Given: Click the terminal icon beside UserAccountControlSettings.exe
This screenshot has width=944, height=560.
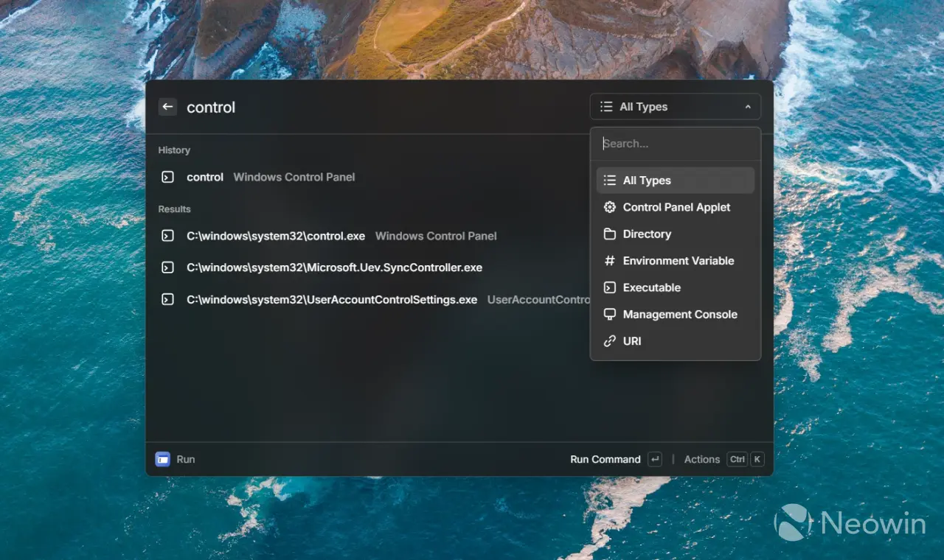Looking at the screenshot, I should [x=167, y=299].
